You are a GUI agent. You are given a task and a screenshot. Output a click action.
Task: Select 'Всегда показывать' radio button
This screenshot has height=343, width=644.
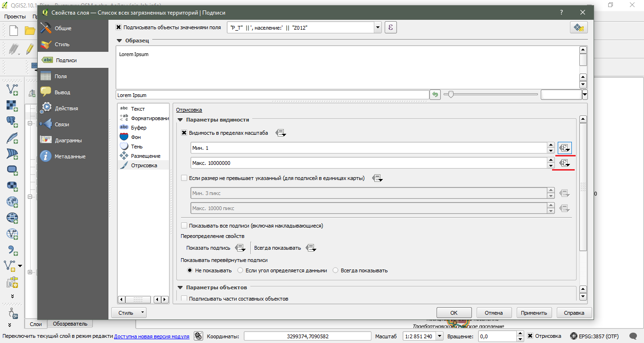coord(336,270)
